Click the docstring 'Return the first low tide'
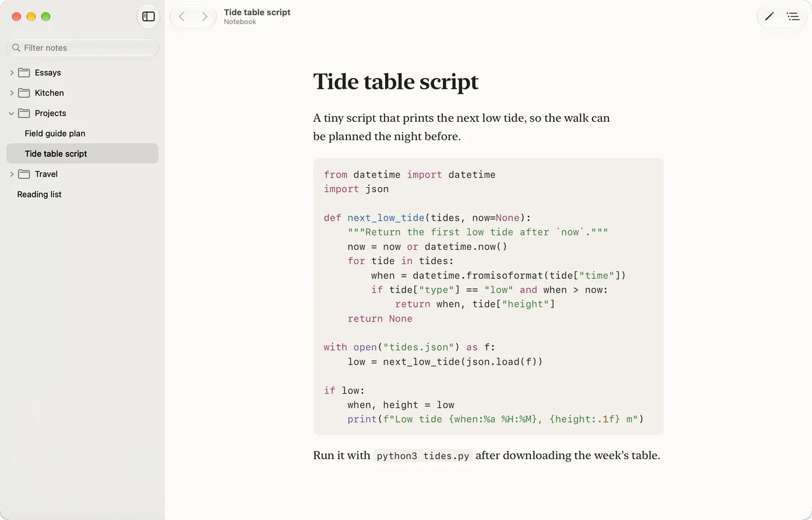The height and width of the screenshot is (520, 812). click(478, 232)
